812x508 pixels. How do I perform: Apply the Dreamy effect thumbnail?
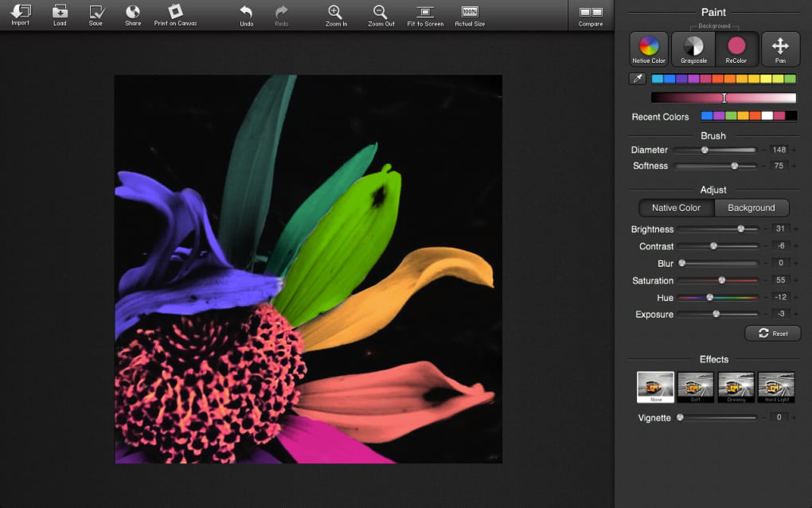click(x=736, y=387)
